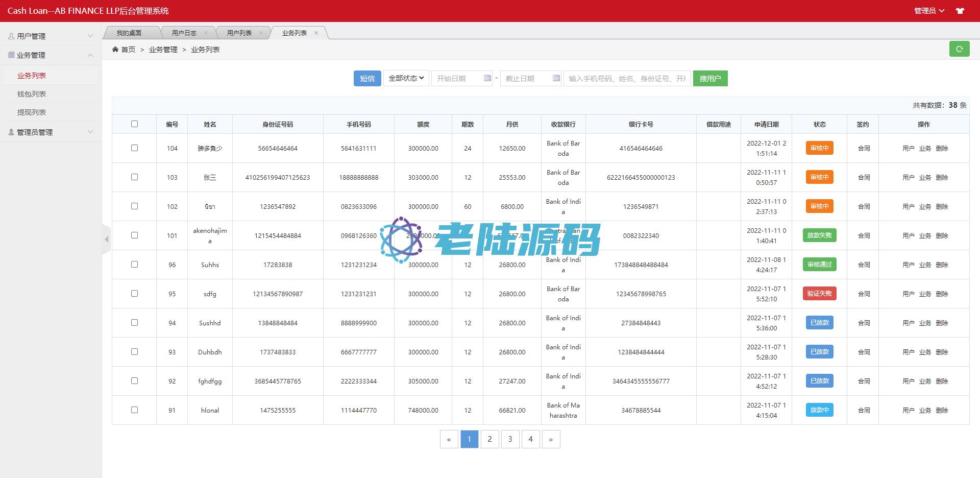Check the checkbox for record 104

coord(134,148)
